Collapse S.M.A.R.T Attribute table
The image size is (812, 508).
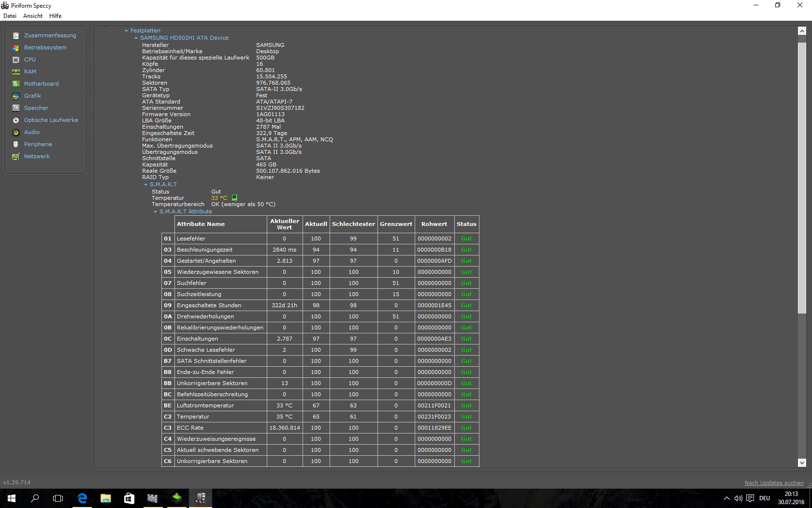[x=156, y=212]
